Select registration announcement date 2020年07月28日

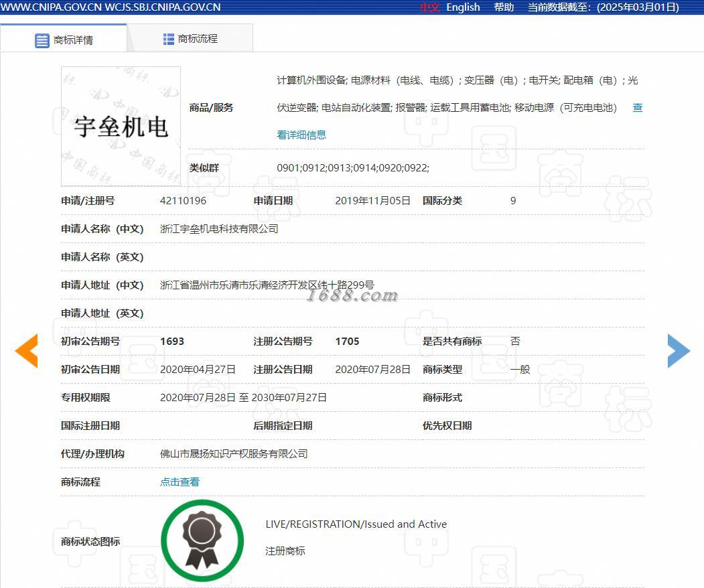pyautogui.click(x=372, y=370)
